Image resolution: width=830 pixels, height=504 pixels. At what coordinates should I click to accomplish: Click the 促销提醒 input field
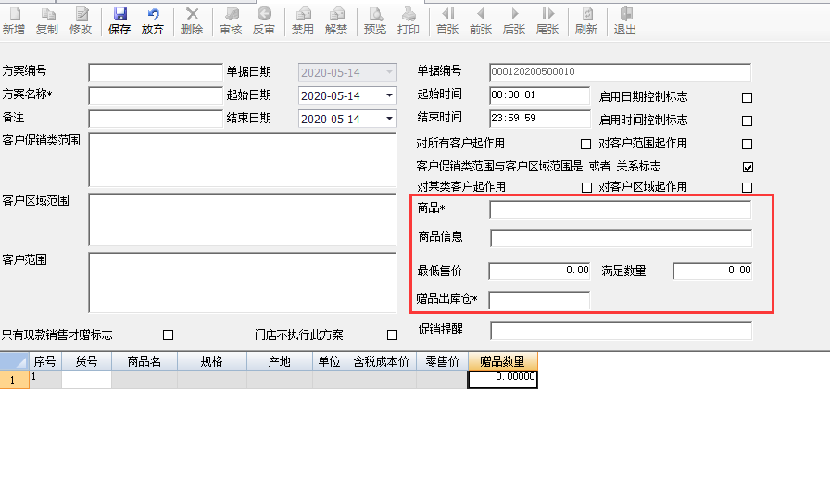tap(621, 331)
